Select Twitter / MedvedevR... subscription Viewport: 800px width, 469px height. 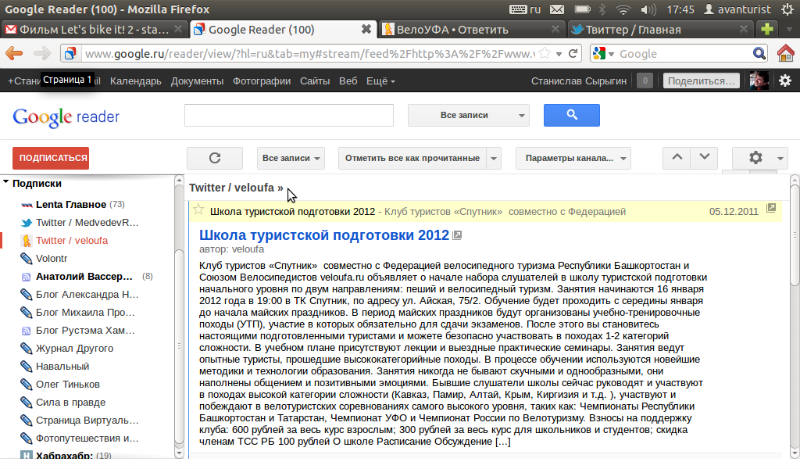click(x=87, y=222)
